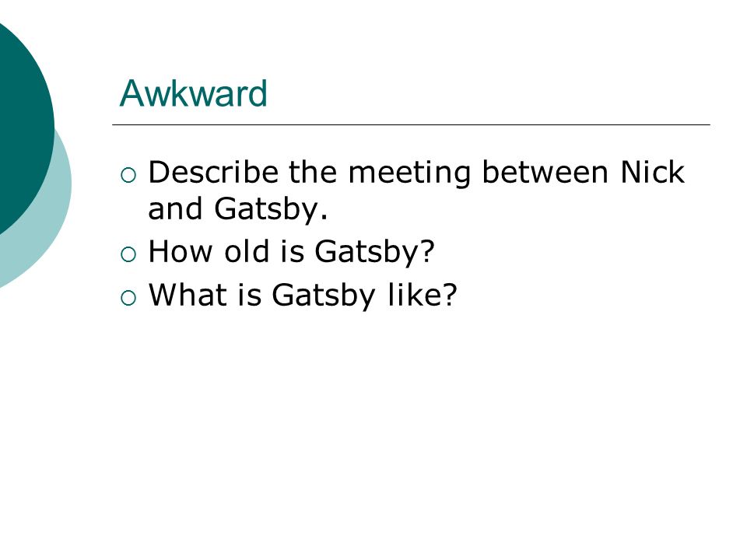
Task: Click the word "the" in the first bullet
Action: tap(313, 171)
